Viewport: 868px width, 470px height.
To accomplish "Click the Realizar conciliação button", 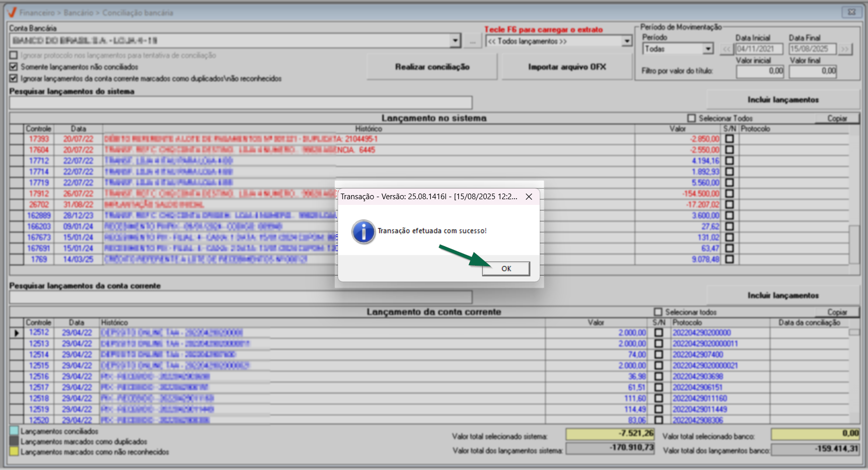I will point(432,67).
